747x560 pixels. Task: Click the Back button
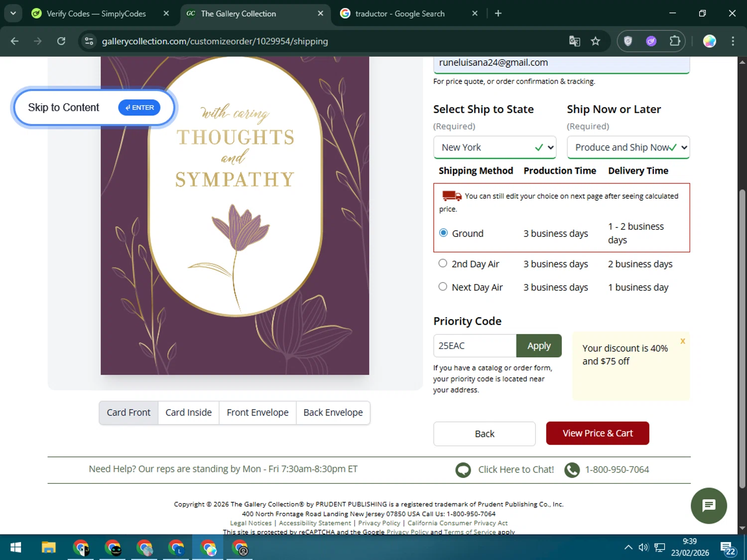pyautogui.click(x=485, y=434)
